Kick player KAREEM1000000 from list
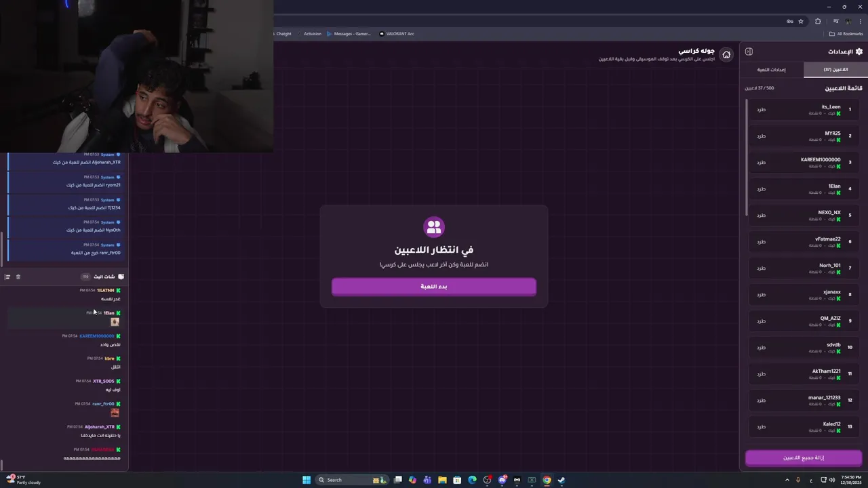The height and width of the screenshot is (488, 868). coord(761,163)
